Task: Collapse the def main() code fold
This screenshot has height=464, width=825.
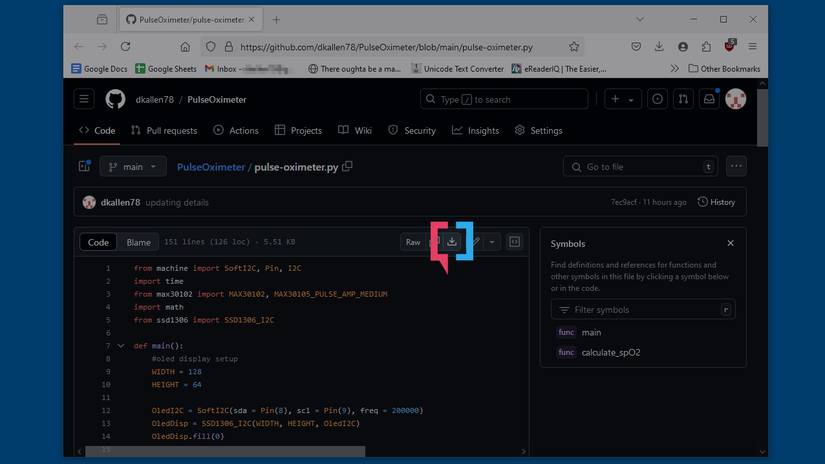Action: click(120, 346)
